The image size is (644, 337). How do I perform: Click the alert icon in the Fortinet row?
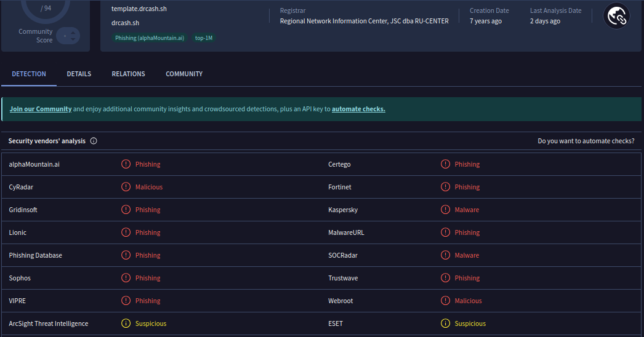(x=445, y=187)
